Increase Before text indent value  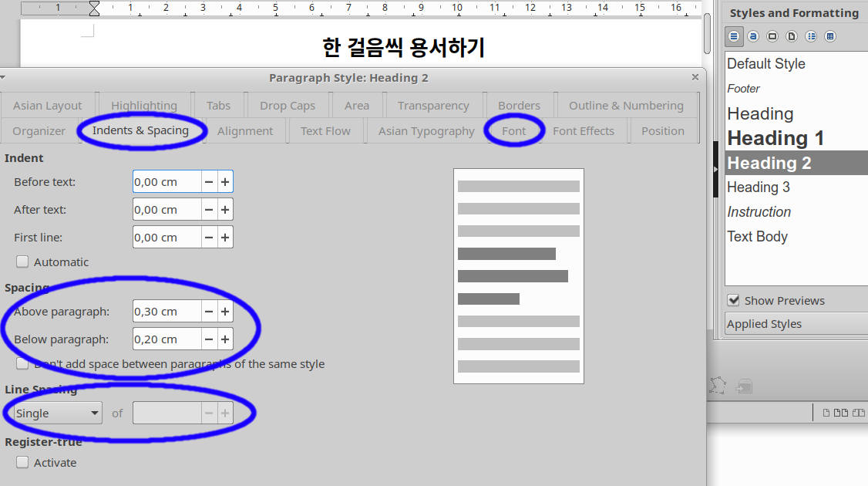click(225, 182)
